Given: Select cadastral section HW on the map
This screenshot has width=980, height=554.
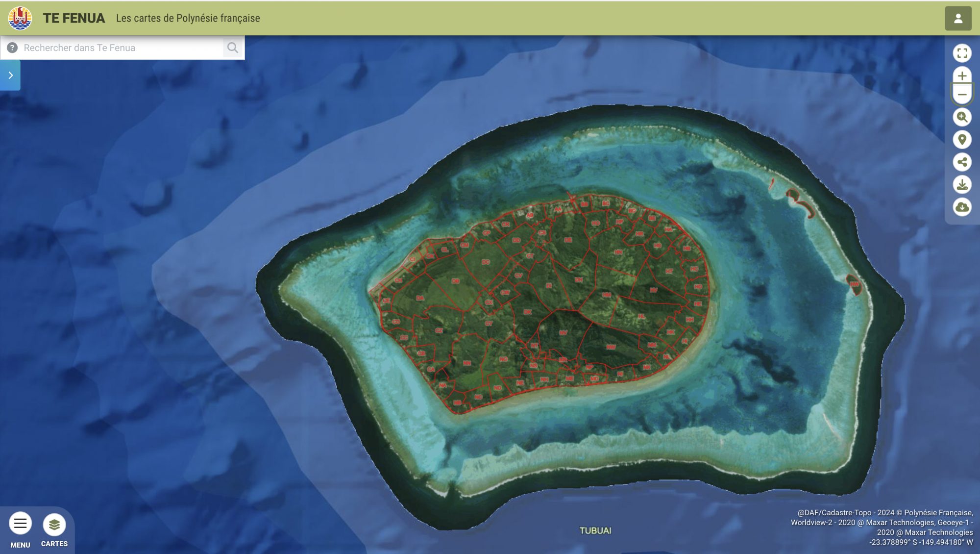Looking at the screenshot, I should click(854, 284).
